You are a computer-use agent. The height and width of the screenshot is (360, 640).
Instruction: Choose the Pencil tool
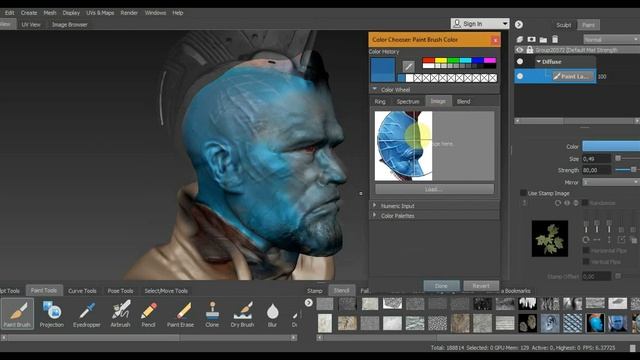[149, 313]
